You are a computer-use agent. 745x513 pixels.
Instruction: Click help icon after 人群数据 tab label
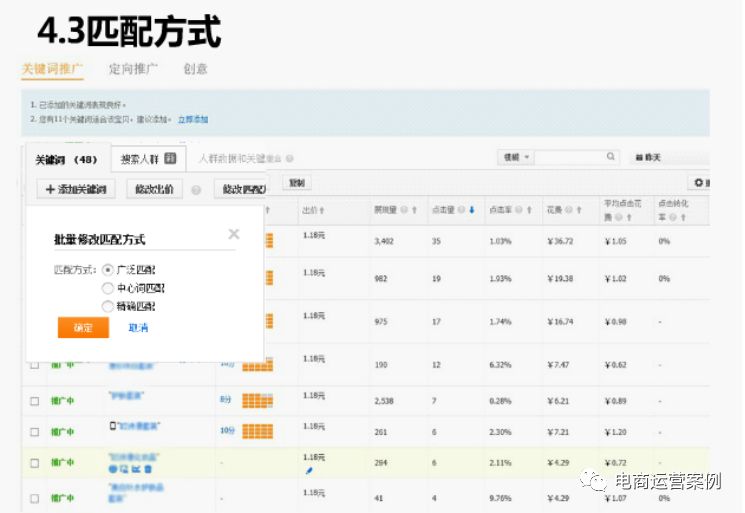289,158
